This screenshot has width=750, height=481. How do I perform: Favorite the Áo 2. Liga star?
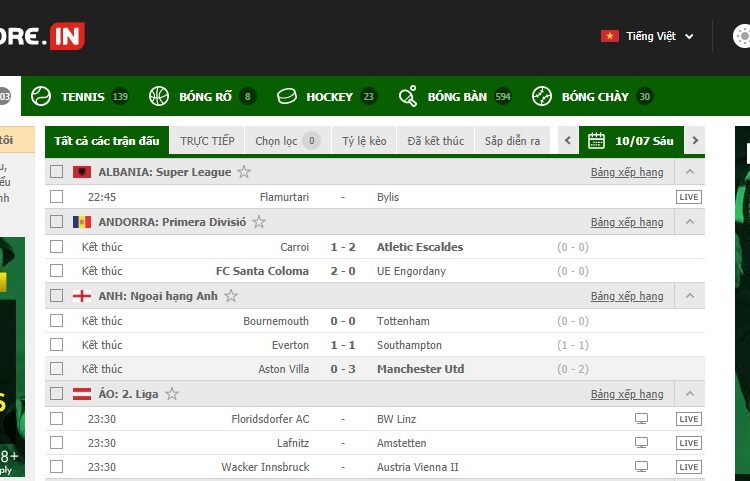point(172,394)
